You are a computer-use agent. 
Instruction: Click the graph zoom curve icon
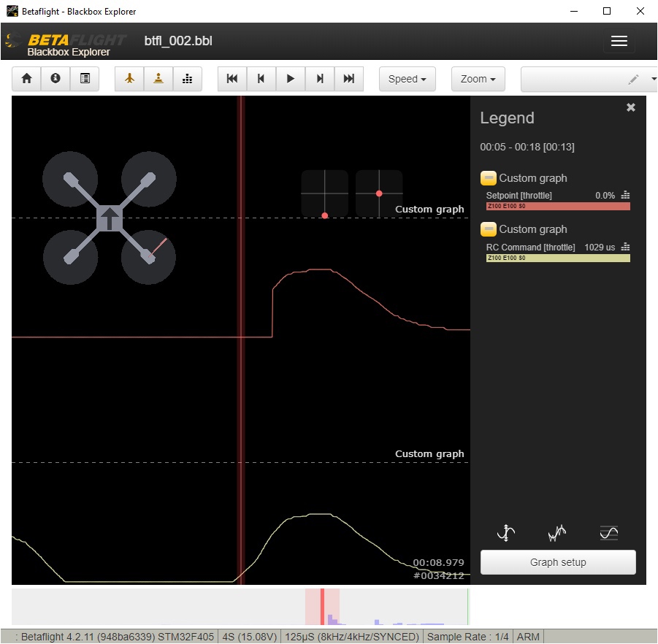pyautogui.click(x=609, y=533)
